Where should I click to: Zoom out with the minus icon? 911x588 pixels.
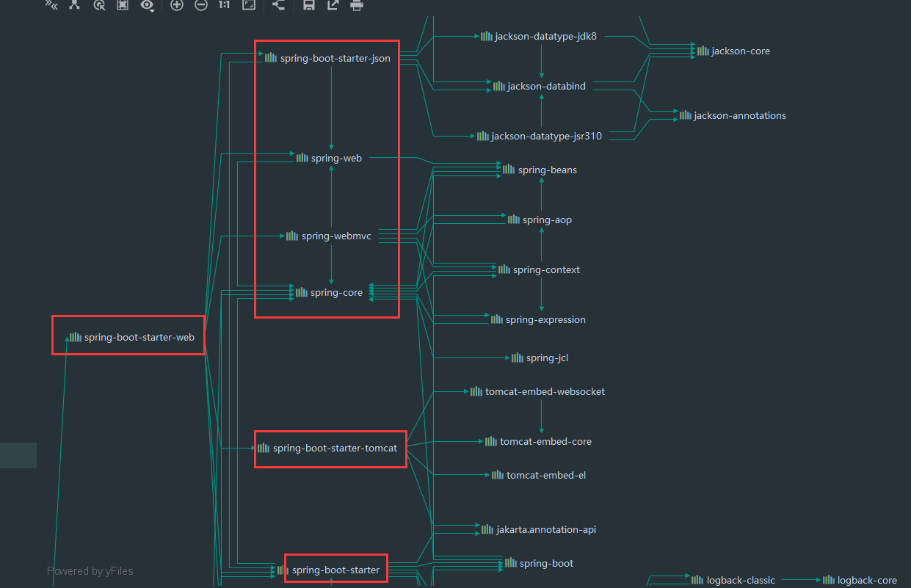click(x=201, y=5)
